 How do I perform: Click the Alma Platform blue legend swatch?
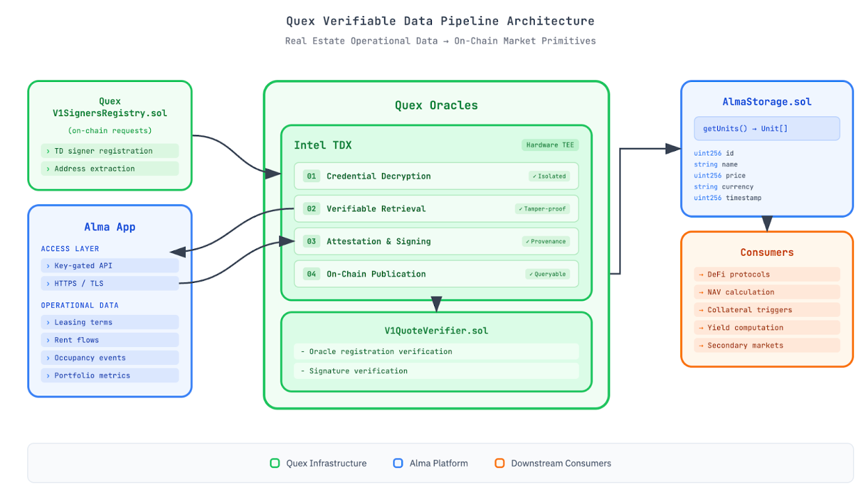tap(398, 463)
